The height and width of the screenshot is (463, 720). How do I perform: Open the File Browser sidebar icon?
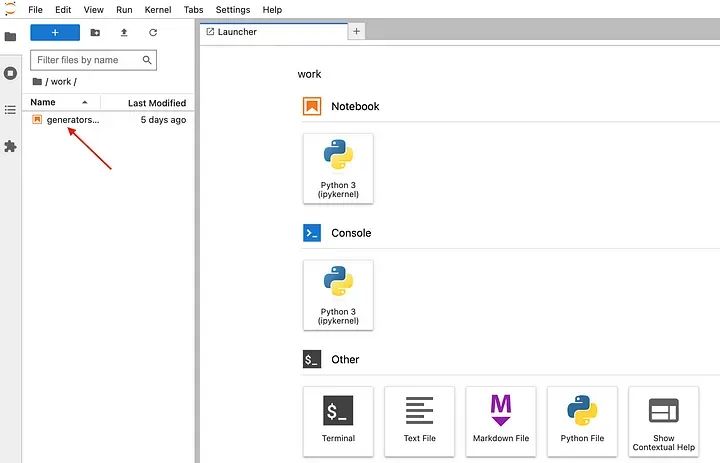10,37
